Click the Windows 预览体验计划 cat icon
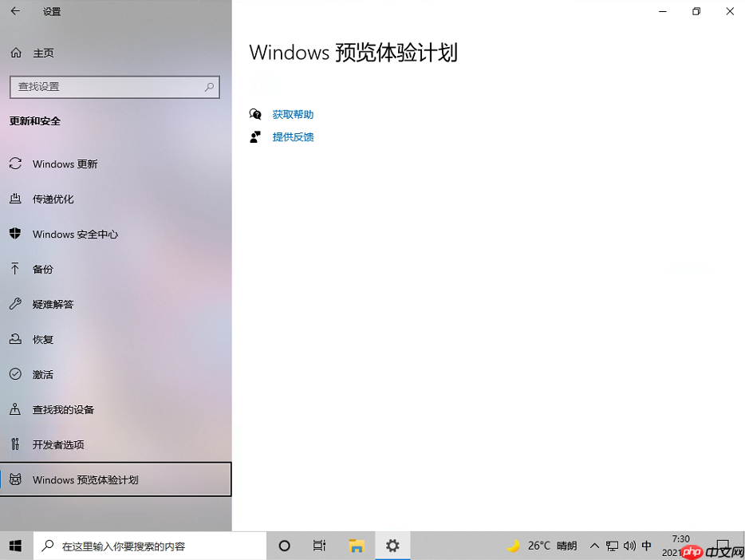The image size is (745, 560). pos(15,479)
